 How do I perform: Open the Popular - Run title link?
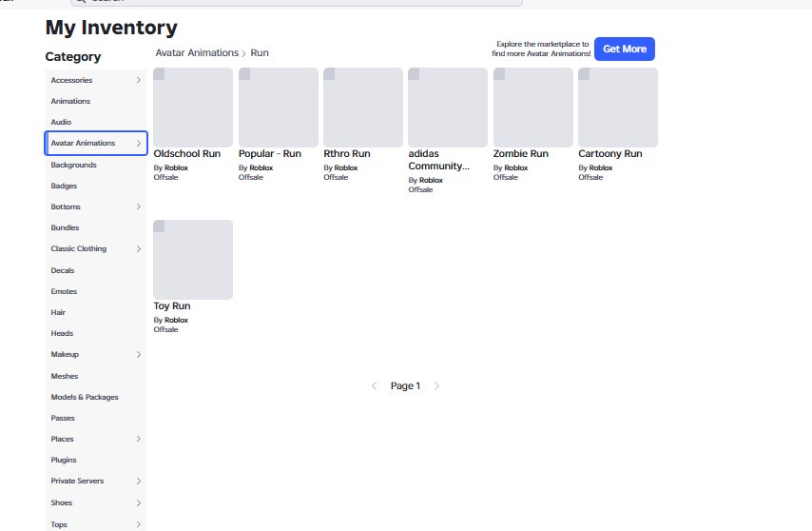click(270, 154)
